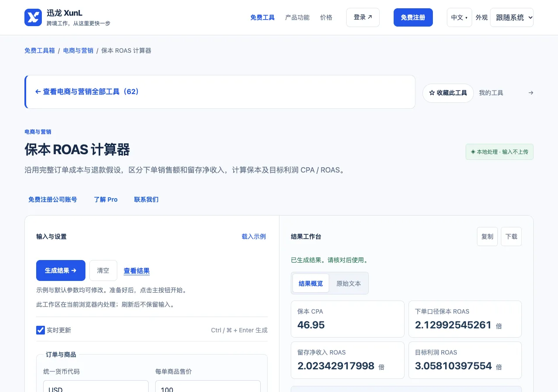Switch to the 结果概览 tab

point(311,284)
